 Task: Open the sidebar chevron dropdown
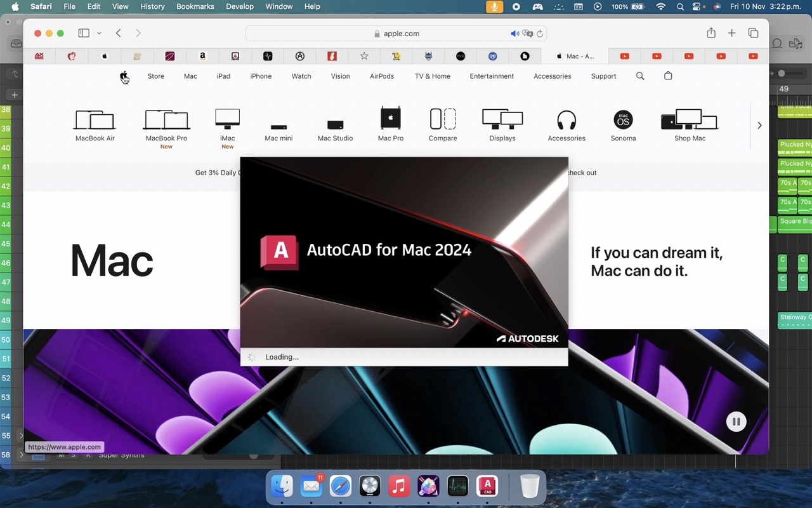pos(99,33)
